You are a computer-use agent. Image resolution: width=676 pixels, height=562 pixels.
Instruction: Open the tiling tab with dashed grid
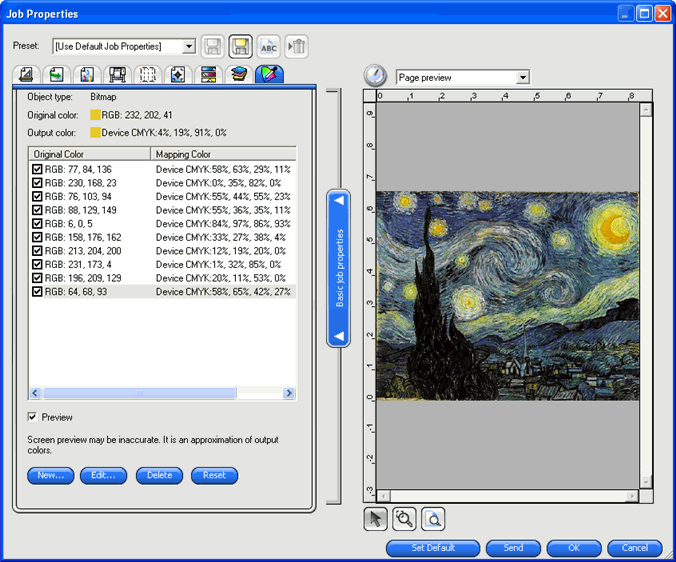[147, 74]
